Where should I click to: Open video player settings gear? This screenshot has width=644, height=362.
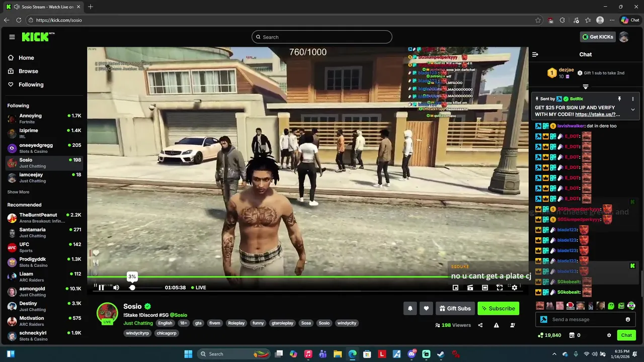click(x=514, y=288)
